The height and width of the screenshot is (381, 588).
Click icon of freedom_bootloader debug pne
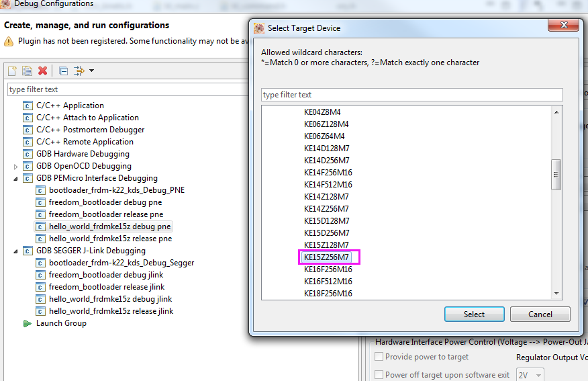coord(40,202)
